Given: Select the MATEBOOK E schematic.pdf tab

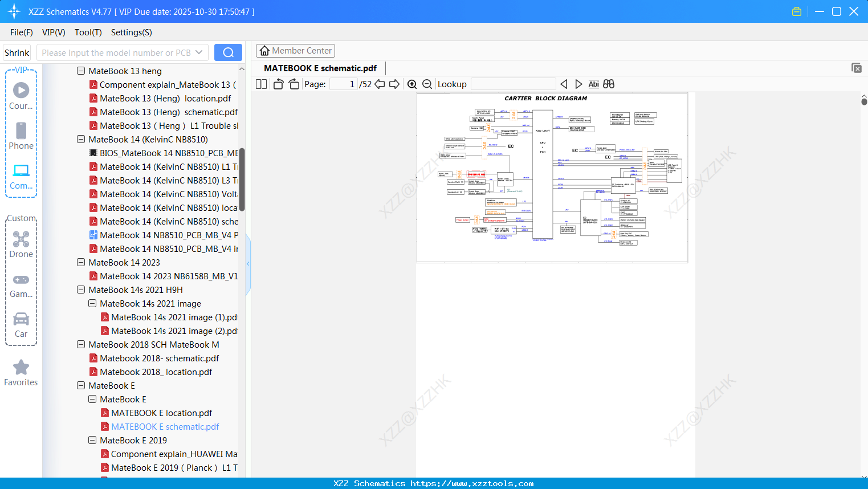Looking at the screenshot, I should coord(320,68).
